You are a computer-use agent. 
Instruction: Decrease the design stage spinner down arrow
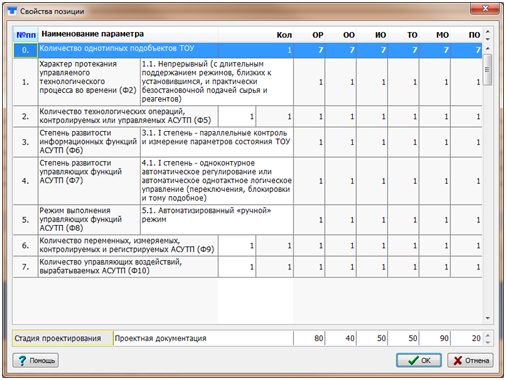(488, 342)
